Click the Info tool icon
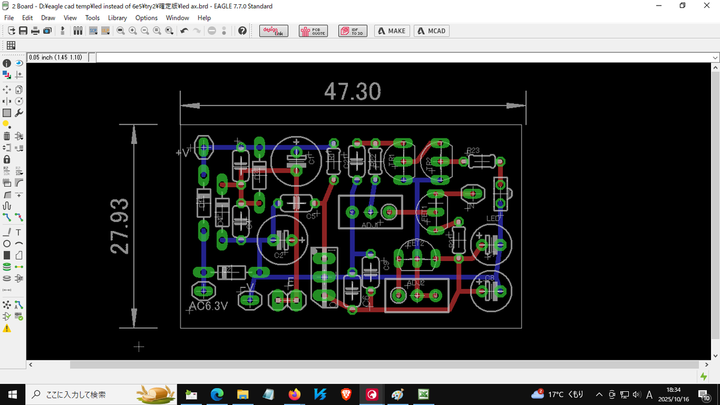Viewport: 720px width, 405px height. pos(7,64)
